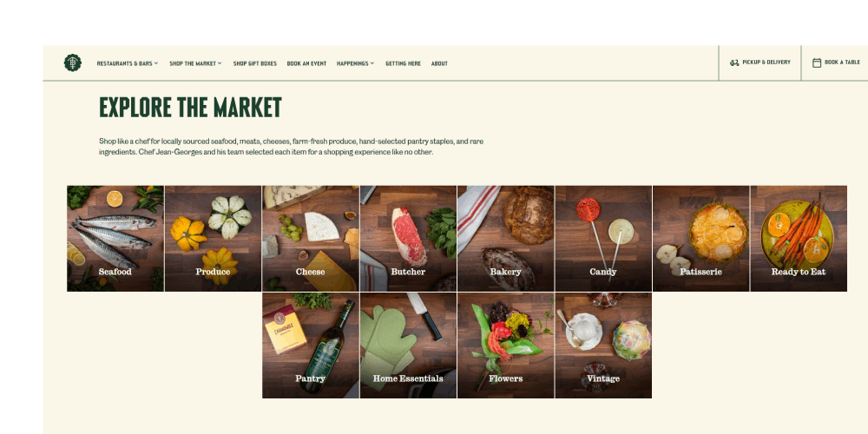This screenshot has width=868, height=434.
Task: Expand the Happenings menu chevron
Action: (x=372, y=63)
